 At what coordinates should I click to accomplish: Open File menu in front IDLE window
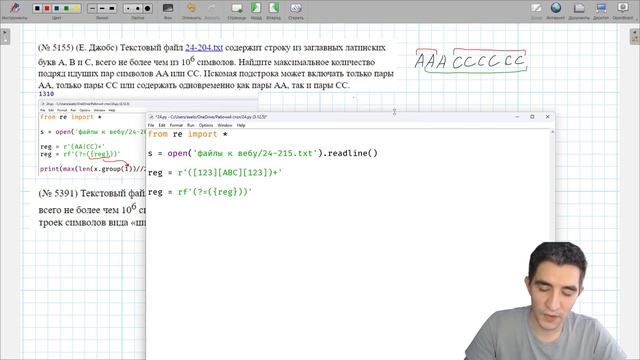151,125
